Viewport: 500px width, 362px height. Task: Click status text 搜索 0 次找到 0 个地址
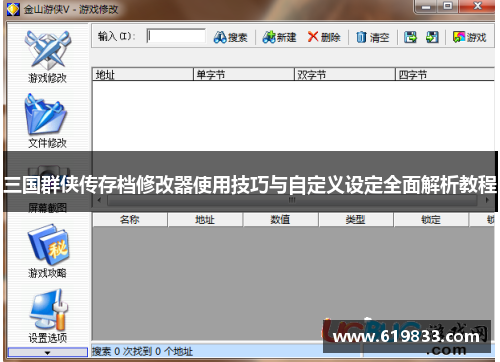tap(142, 351)
